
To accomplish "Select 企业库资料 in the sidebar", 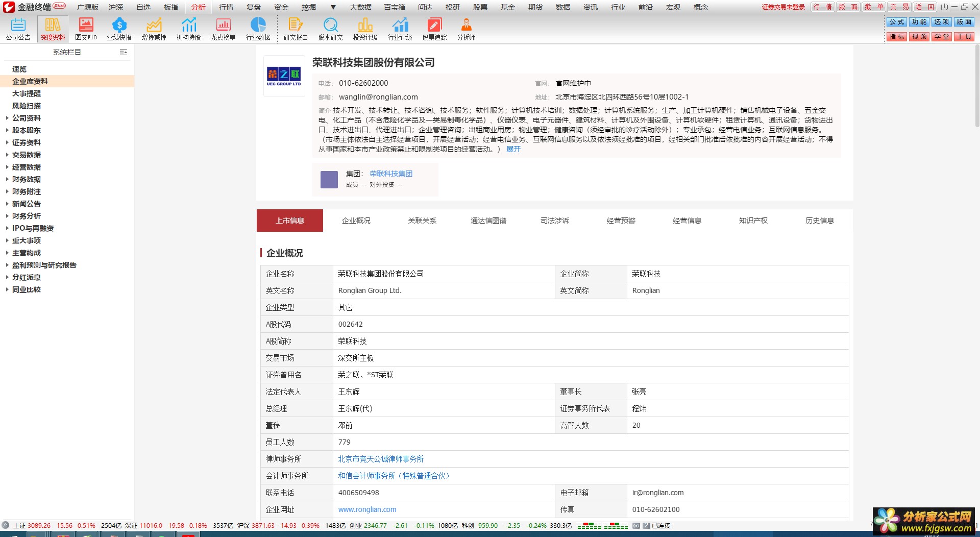I will 67,81.
